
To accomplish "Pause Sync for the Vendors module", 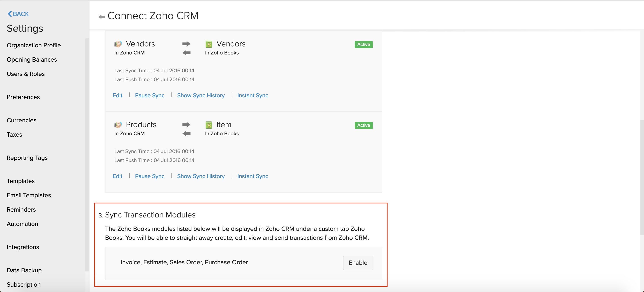I will point(150,96).
